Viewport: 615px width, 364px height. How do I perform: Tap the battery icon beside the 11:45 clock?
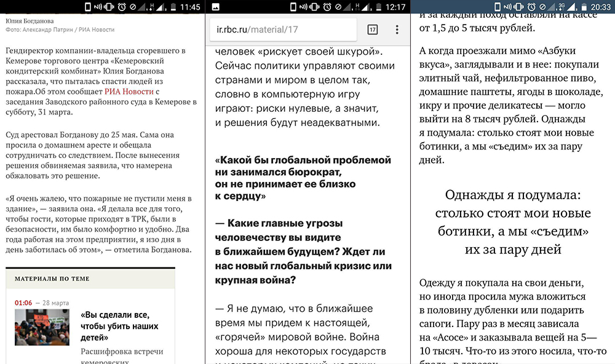(173, 7)
